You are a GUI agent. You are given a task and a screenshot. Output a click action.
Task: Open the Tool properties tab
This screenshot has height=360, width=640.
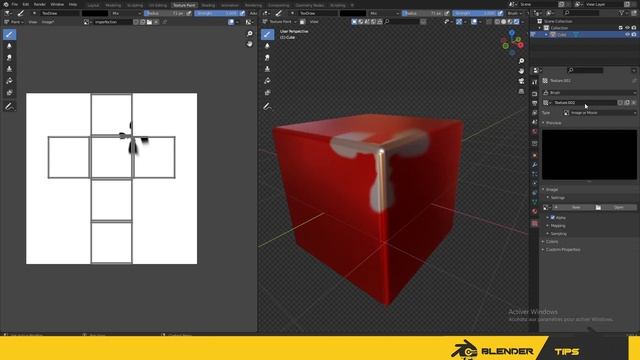click(x=535, y=82)
